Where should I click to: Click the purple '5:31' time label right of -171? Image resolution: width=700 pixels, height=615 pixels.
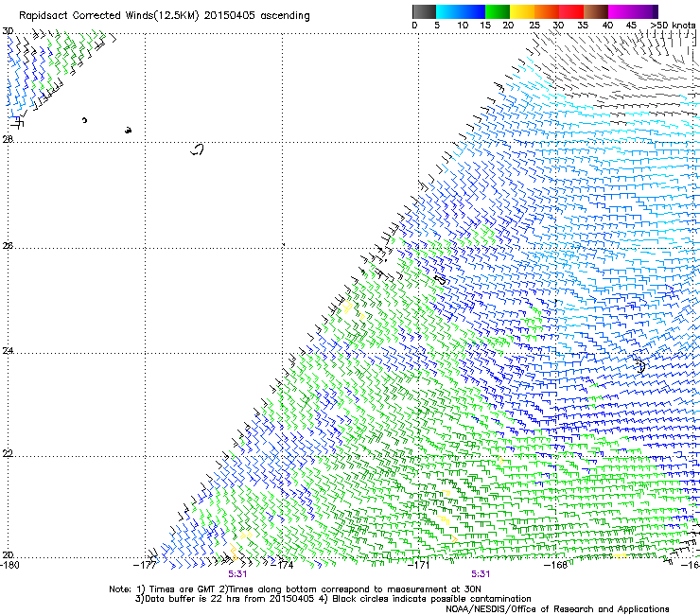pyautogui.click(x=481, y=574)
